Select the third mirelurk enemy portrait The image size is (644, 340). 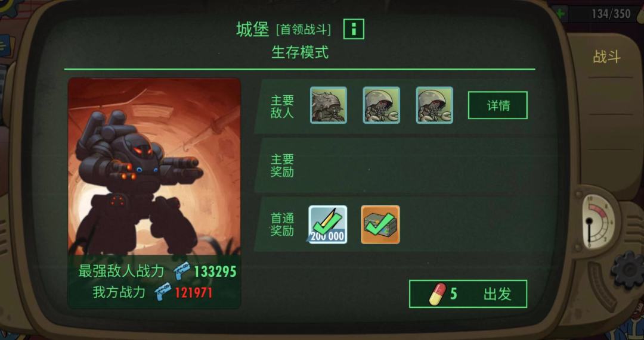tap(434, 105)
